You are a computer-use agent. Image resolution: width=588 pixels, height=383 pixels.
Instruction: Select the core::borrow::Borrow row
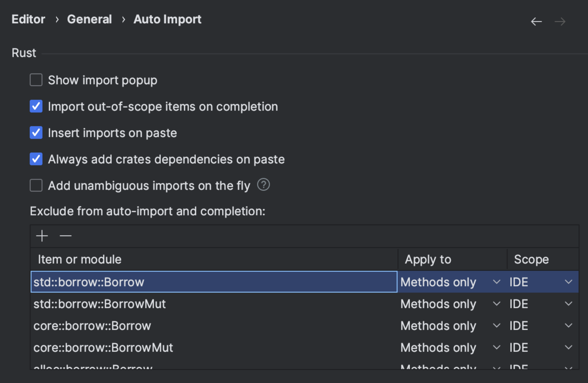(x=182, y=325)
